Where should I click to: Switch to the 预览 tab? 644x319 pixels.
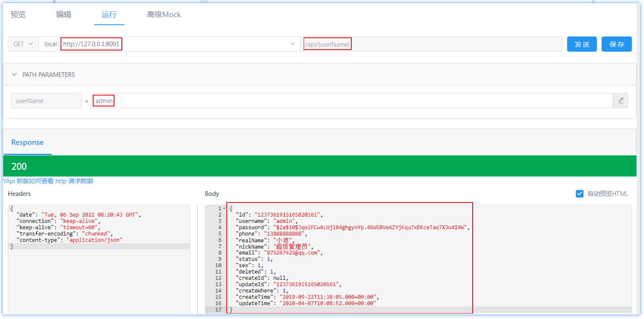[18, 15]
